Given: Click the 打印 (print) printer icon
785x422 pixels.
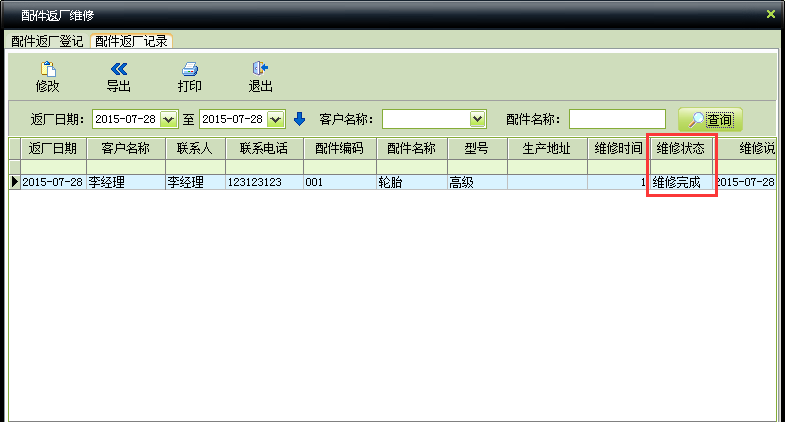Looking at the screenshot, I should [190, 69].
